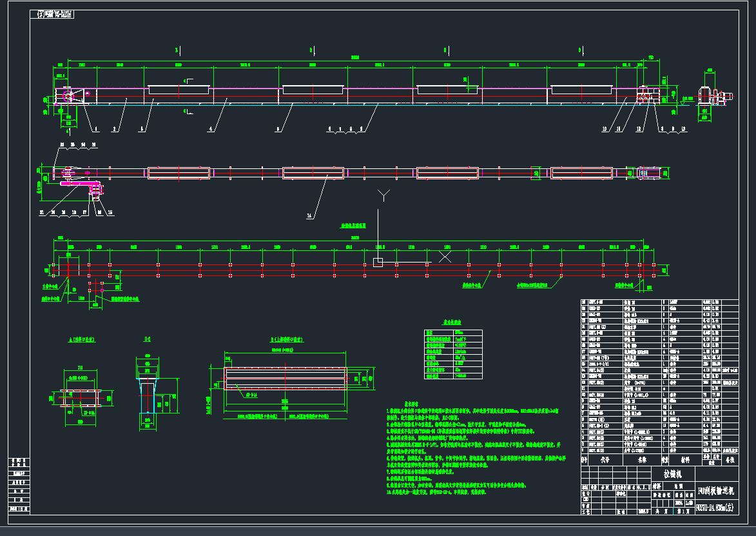Click the crosshair pickbox on the foundation plan

(378, 262)
